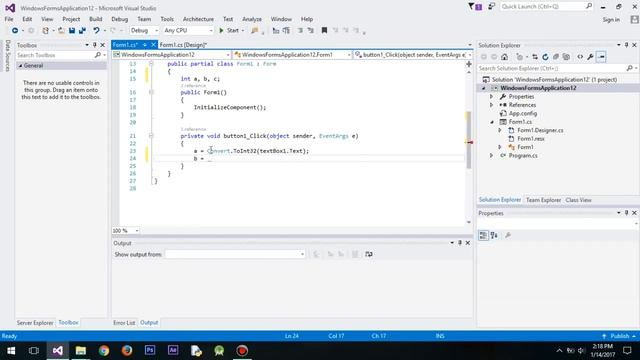Click Sign in link at top right
Viewport: 640px width, 360px height.
pos(611,20)
